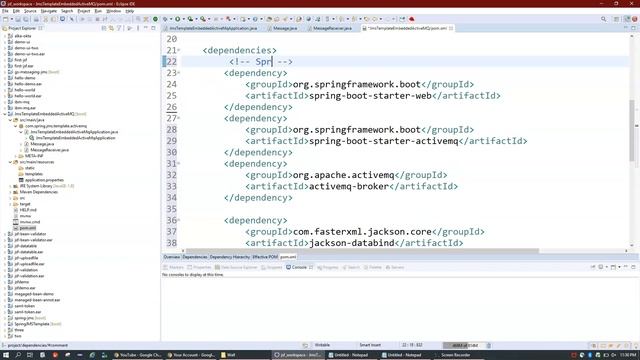The width and height of the screenshot is (640, 360).
Task: Click the Open Perspective icon
Action: [x=616, y=19]
